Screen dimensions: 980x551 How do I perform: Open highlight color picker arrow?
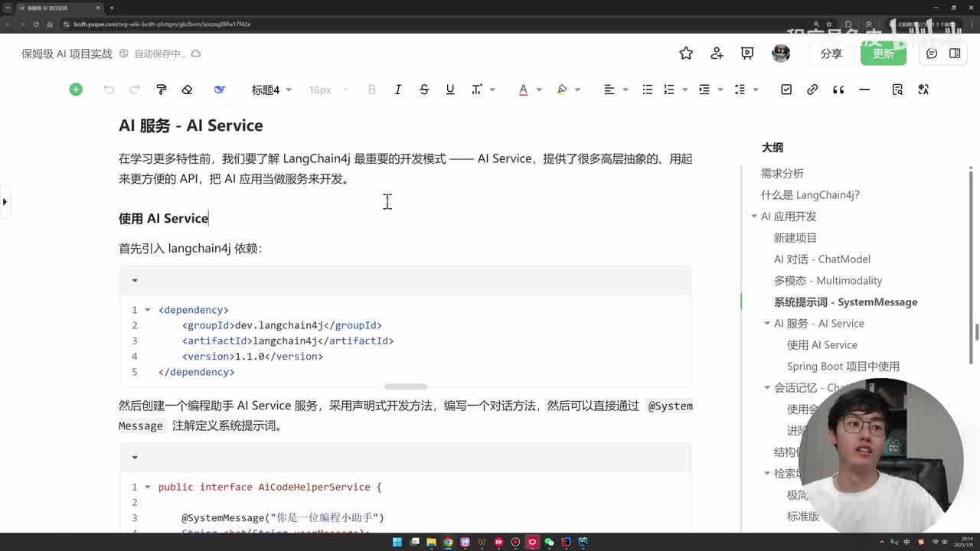[577, 90]
